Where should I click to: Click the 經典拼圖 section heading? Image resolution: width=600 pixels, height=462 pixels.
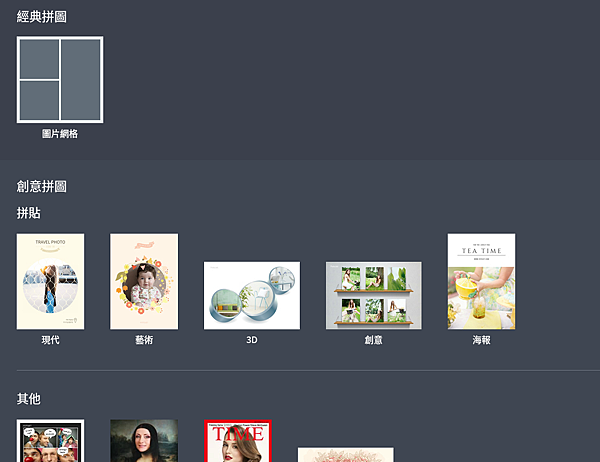(42, 17)
